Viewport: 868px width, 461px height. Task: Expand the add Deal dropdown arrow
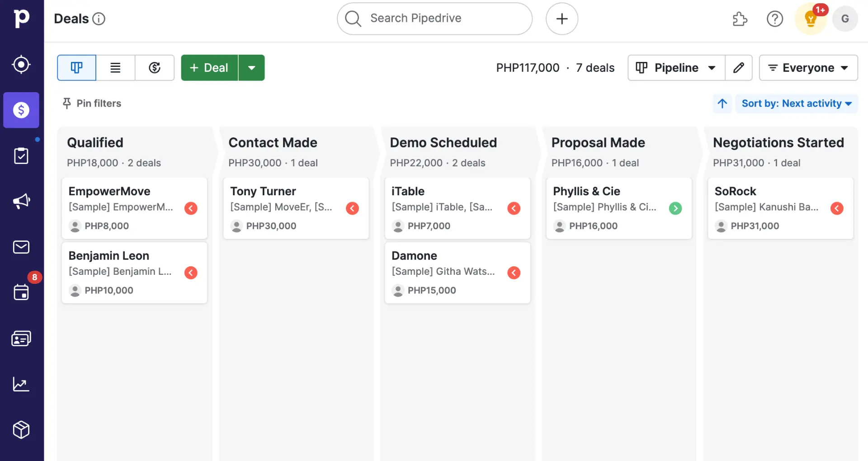coord(251,68)
